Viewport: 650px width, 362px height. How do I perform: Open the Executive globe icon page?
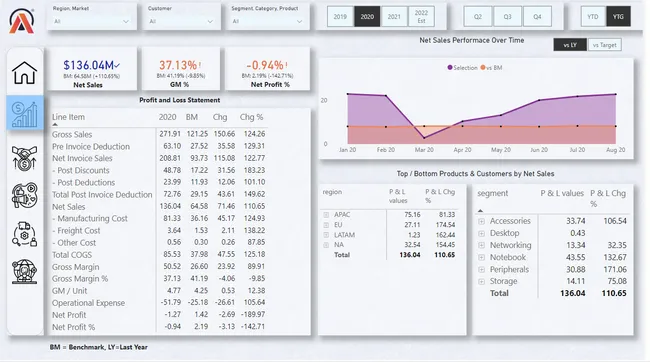click(24, 272)
